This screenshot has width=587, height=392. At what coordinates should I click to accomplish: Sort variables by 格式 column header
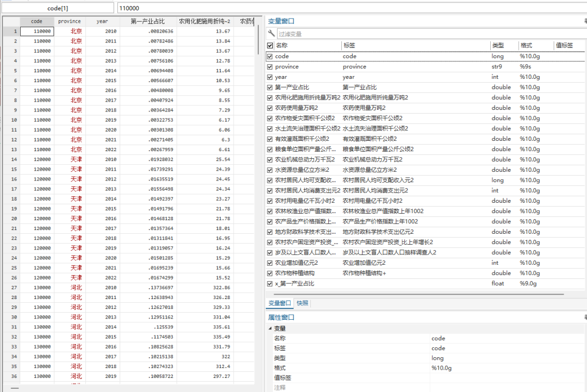[536, 45]
